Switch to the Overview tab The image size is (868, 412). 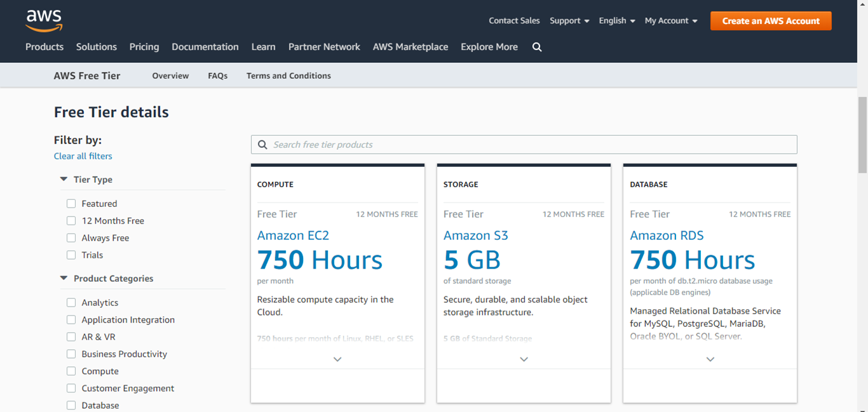[170, 76]
